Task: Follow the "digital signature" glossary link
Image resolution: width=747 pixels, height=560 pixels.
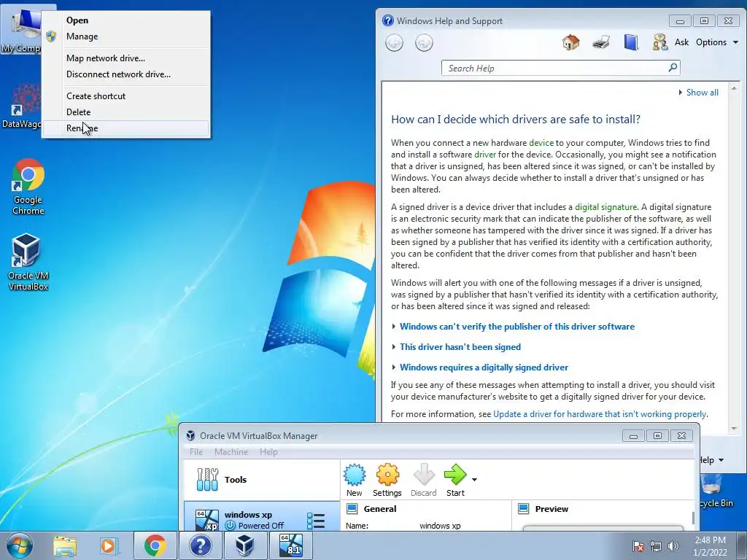Action: click(606, 207)
